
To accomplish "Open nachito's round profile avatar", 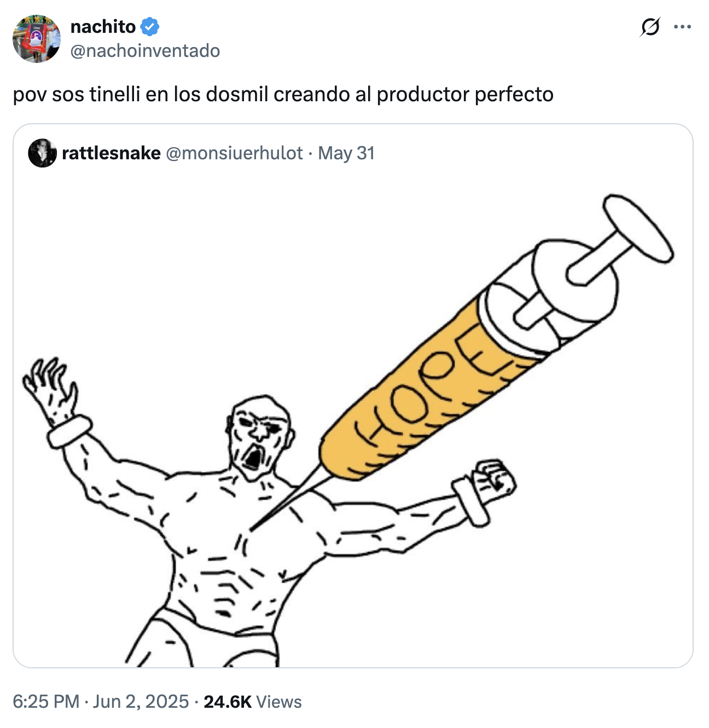I will (37, 39).
